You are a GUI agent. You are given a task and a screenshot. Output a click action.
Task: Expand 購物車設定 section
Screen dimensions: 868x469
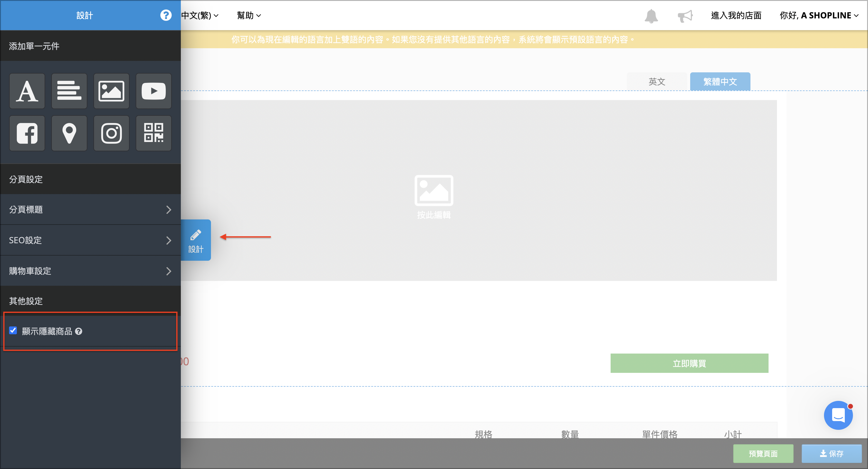90,271
